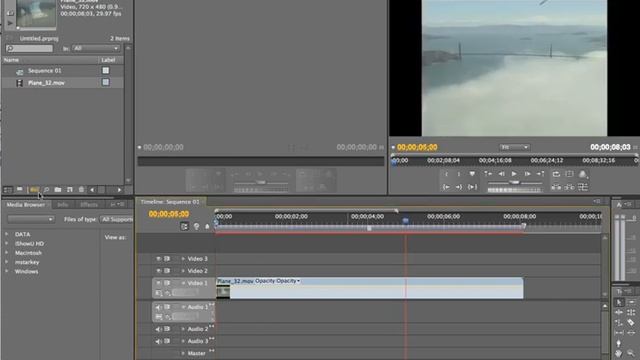Select the Zoom tool
Screen dimensions: 640x360
click(631, 353)
